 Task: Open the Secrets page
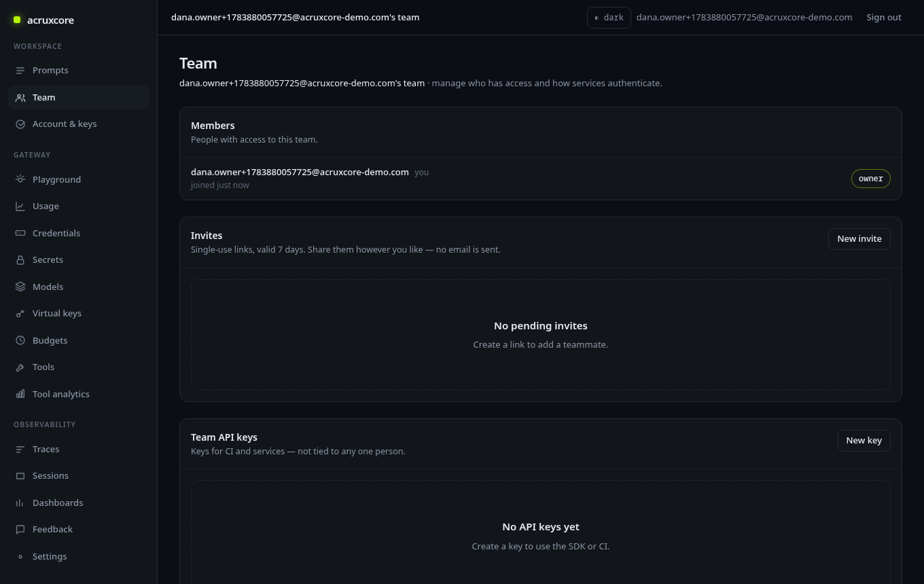tap(78, 260)
